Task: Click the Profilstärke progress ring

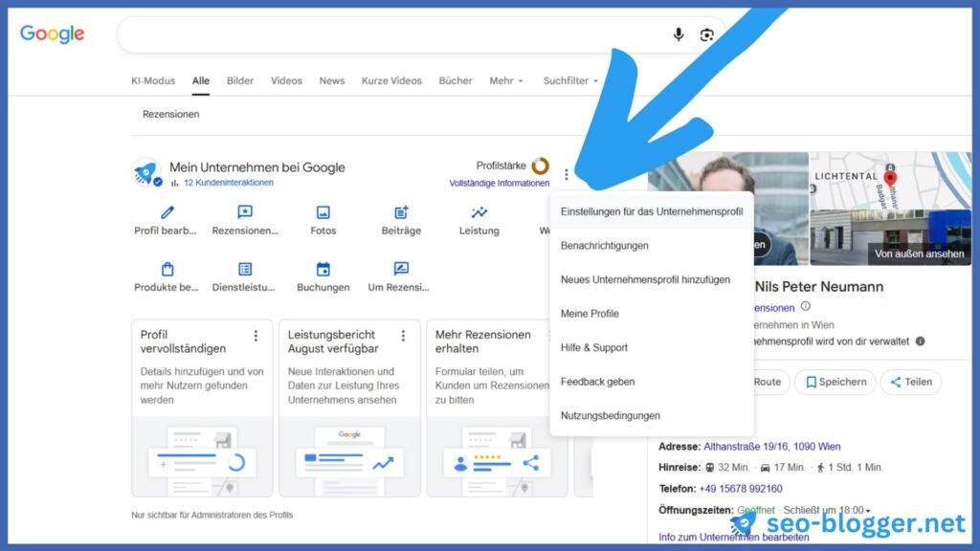Action: click(x=541, y=166)
